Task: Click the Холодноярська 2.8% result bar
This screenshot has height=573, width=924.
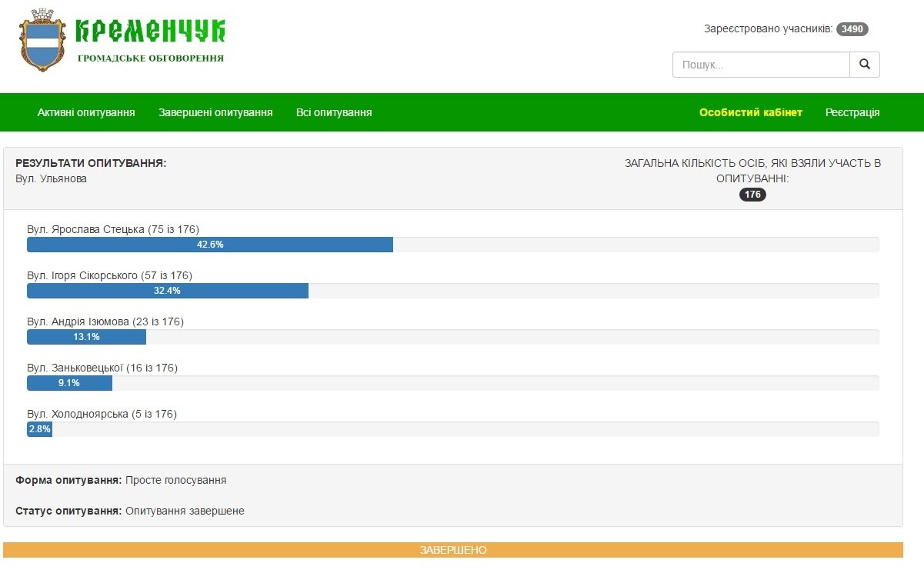Action: click(x=39, y=429)
